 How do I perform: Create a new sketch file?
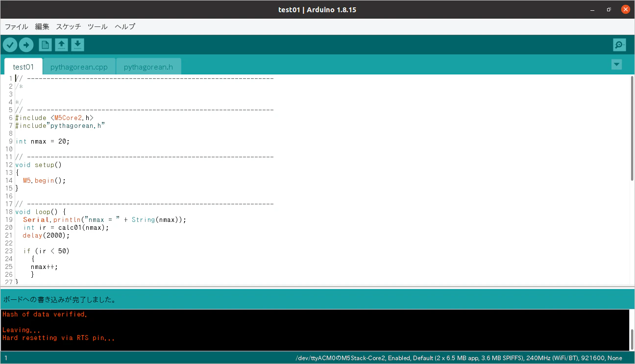[x=45, y=45]
